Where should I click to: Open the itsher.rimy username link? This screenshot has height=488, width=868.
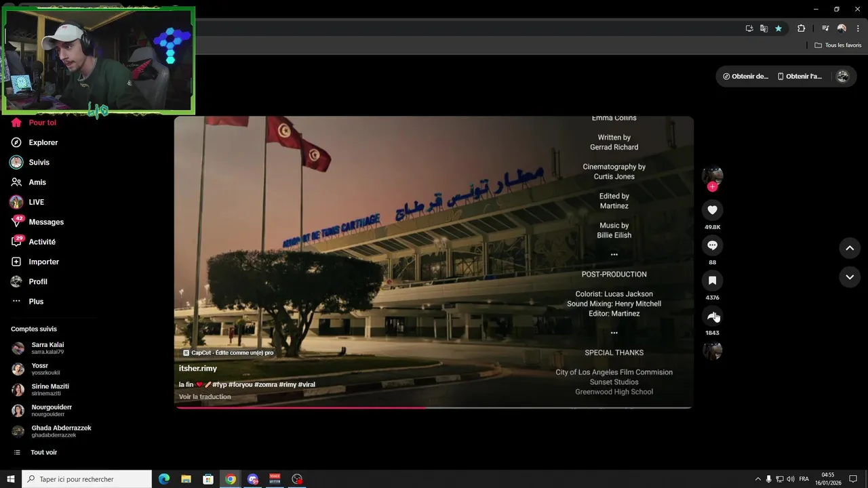point(198,369)
